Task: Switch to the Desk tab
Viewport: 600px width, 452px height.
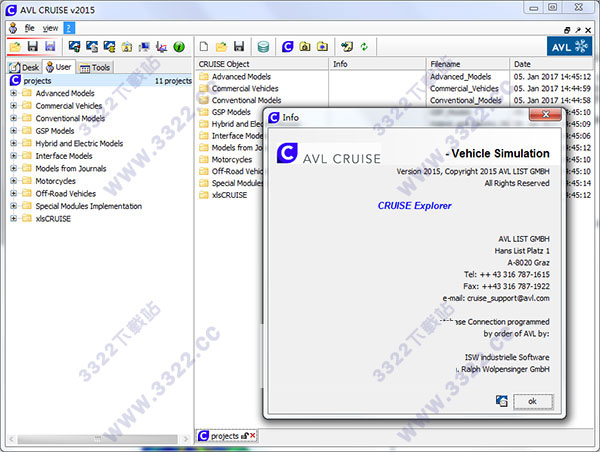Action: pyautogui.click(x=24, y=68)
